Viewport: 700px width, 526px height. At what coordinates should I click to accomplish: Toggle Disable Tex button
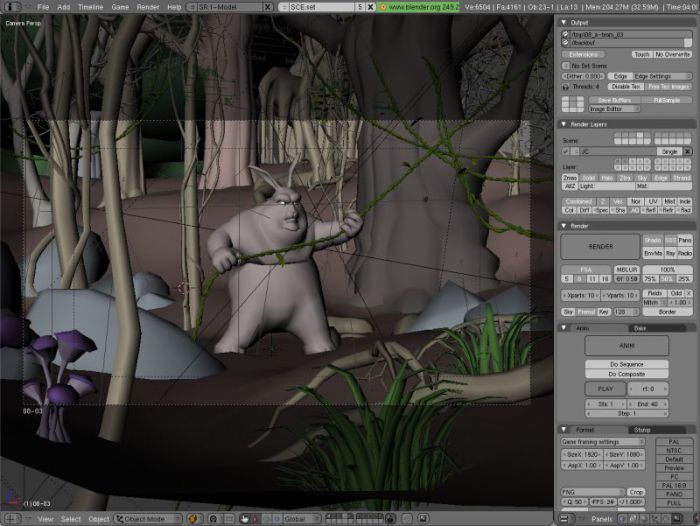pos(626,87)
